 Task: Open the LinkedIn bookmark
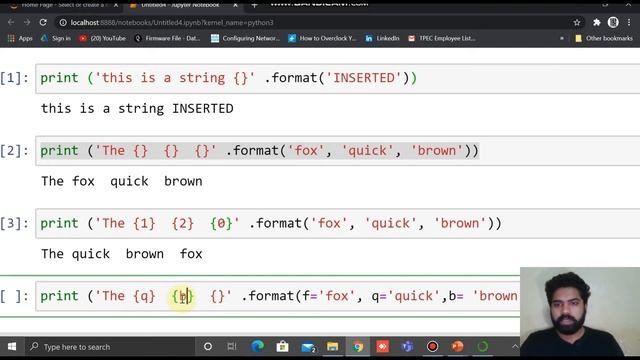(x=382, y=38)
